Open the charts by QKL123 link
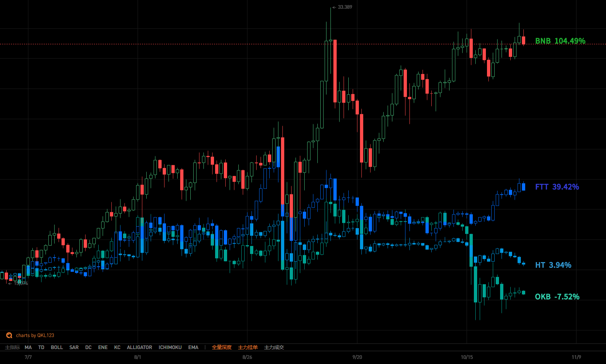The width and height of the screenshot is (606, 364). click(x=35, y=335)
